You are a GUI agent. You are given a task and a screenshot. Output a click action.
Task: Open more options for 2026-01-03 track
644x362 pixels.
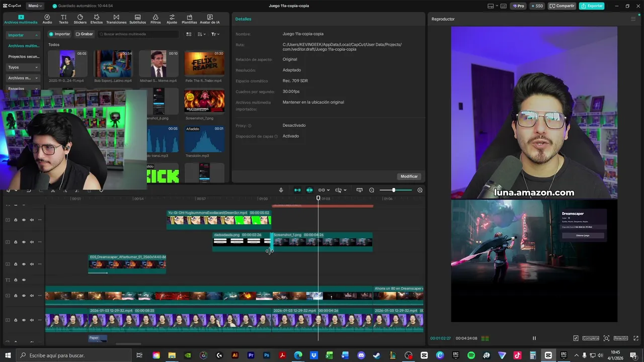pos(40,320)
